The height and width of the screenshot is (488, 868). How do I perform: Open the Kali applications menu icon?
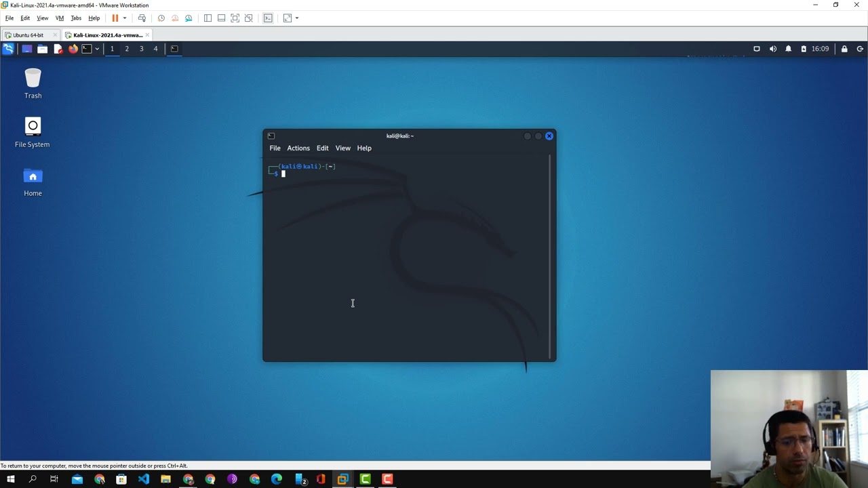(8, 49)
